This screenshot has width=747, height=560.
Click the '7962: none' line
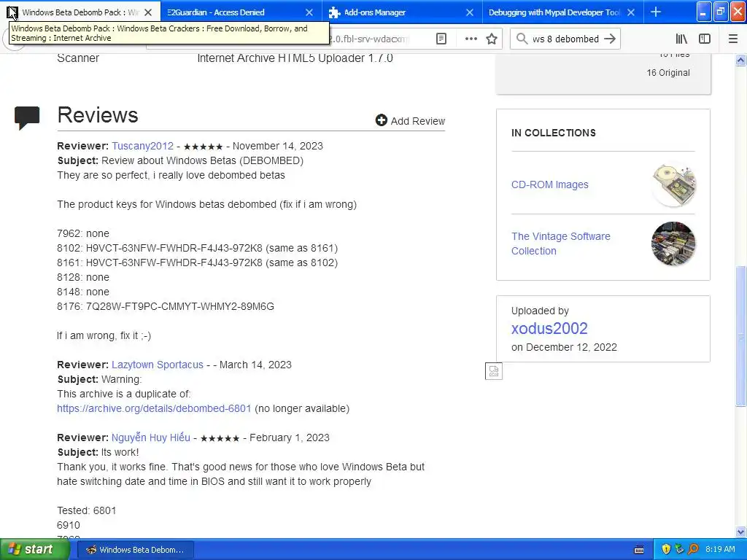[x=83, y=234]
